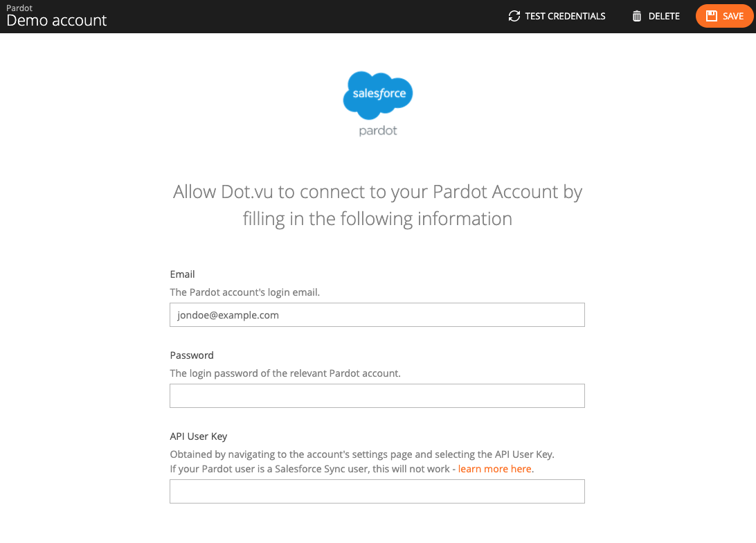
Task: Click the Password field label
Action: point(192,355)
